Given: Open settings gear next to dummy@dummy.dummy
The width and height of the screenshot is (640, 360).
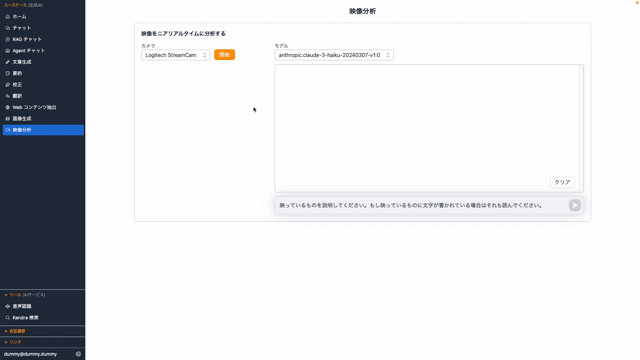Looking at the screenshot, I should pyautogui.click(x=78, y=354).
